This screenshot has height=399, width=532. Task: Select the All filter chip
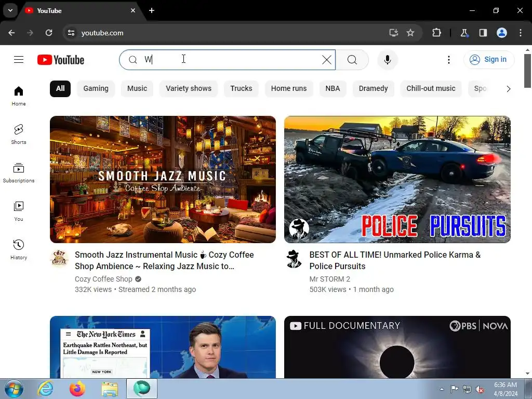(x=60, y=88)
